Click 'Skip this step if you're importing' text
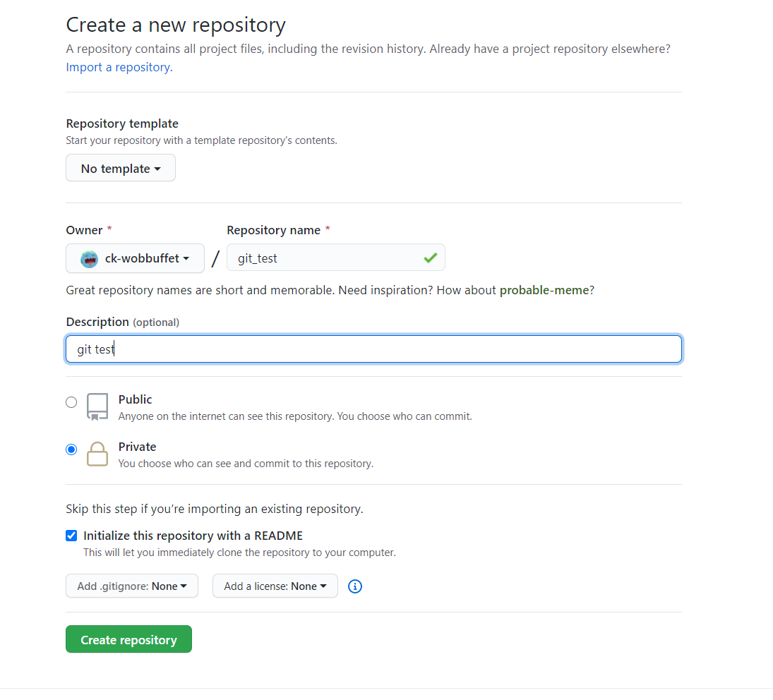The width and height of the screenshot is (773, 700). pos(215,509)
